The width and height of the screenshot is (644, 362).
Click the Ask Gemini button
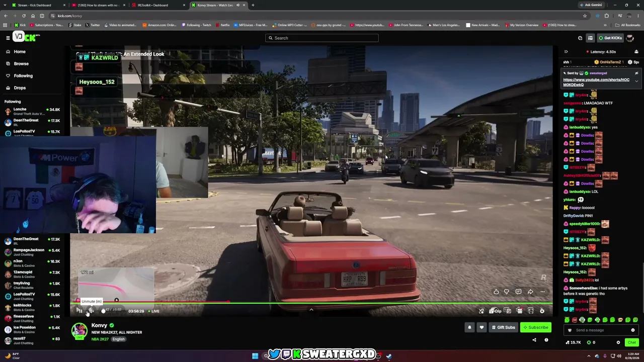tap(591, 5)
